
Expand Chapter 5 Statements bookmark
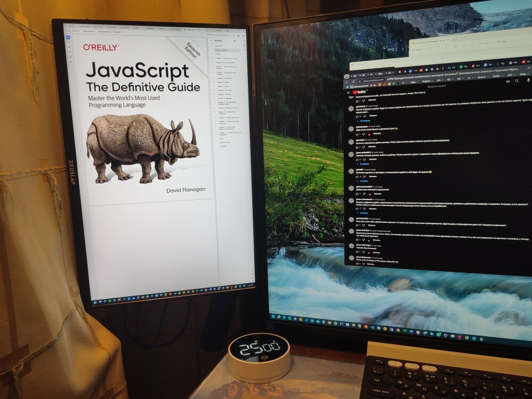coord(214,78)
